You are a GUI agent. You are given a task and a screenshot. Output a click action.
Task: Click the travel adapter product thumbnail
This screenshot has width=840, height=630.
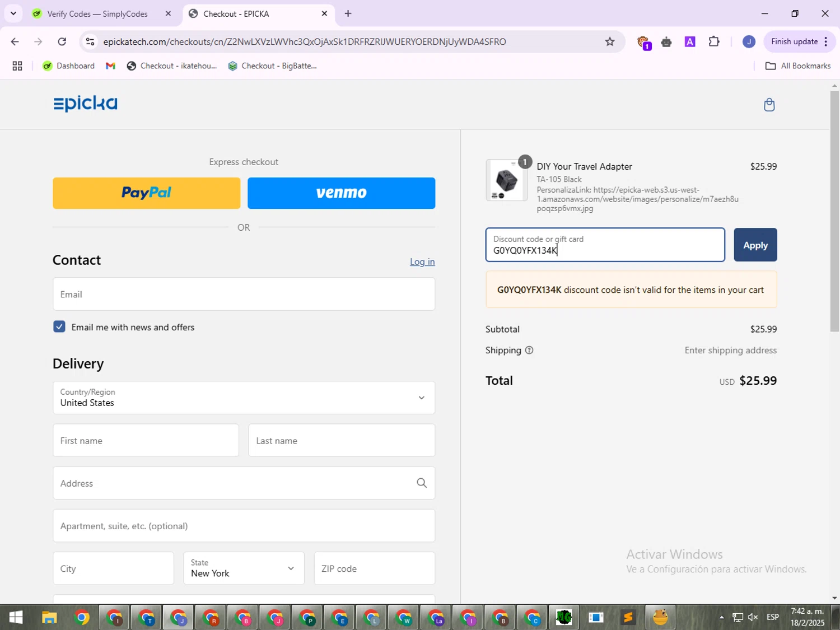507,180
